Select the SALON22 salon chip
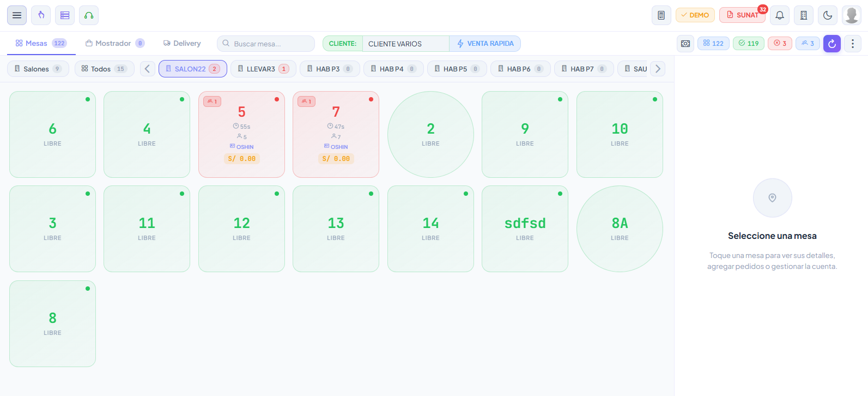 pos(193,69)
